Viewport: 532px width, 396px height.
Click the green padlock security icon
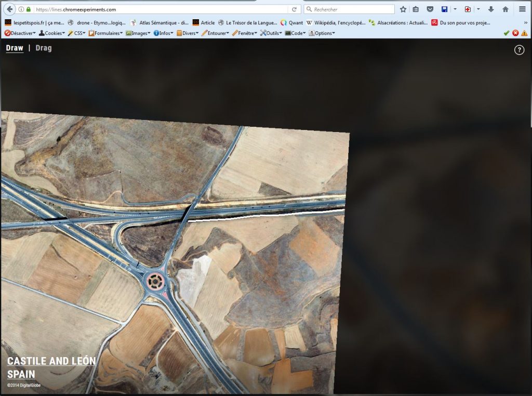click(x=29, y=9)
